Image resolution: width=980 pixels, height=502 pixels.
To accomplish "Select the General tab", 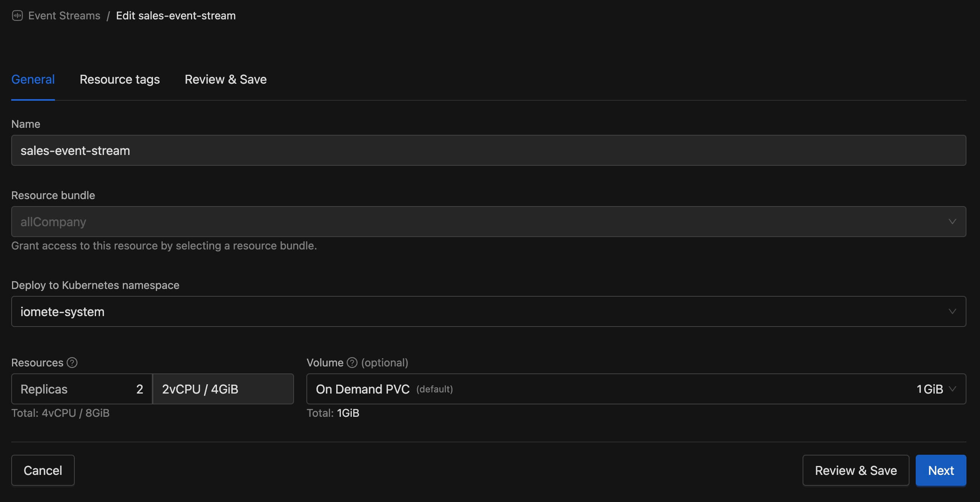I will click(x=33, y=79).
